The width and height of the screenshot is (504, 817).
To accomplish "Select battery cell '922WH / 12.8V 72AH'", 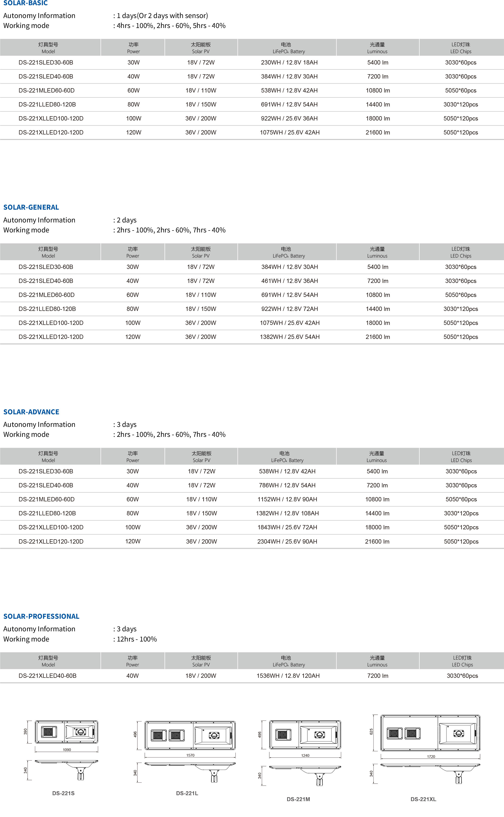I will point(290,309).
